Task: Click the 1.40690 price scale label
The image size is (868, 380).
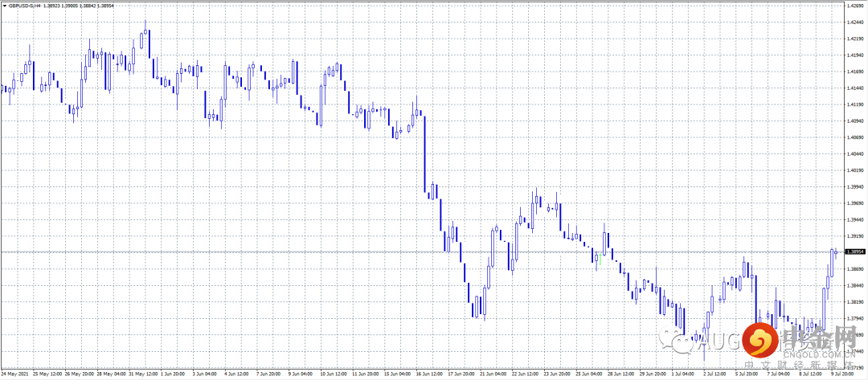Action: click(x=854, y=137)
